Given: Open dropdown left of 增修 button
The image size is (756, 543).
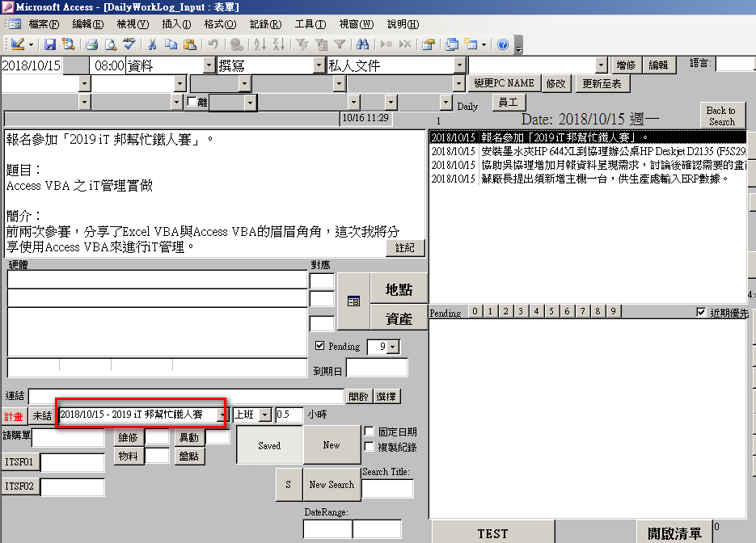Looking at the screenshot, I should [x=601, y=65].
